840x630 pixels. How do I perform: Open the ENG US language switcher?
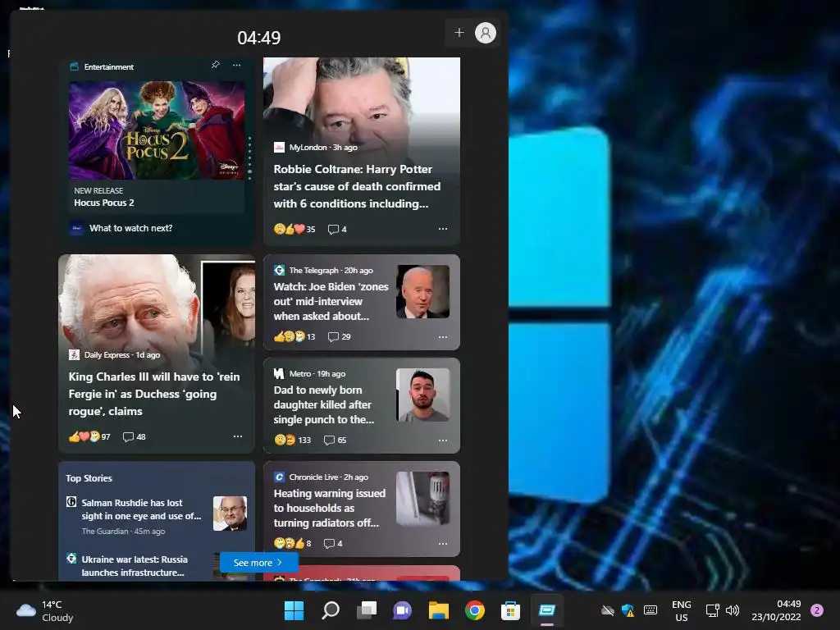coord(682,610)
